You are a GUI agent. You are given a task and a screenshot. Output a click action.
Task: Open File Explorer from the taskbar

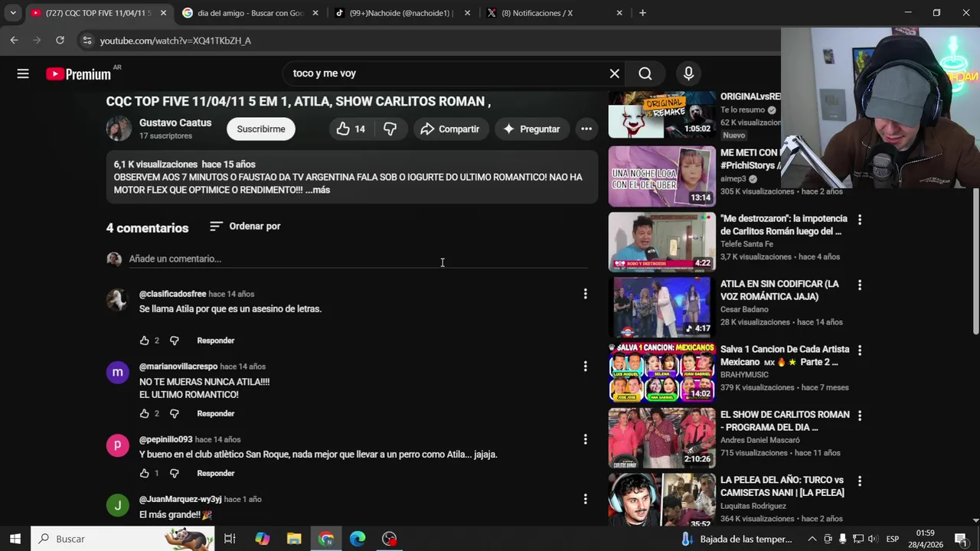click(x=294, y=539)
